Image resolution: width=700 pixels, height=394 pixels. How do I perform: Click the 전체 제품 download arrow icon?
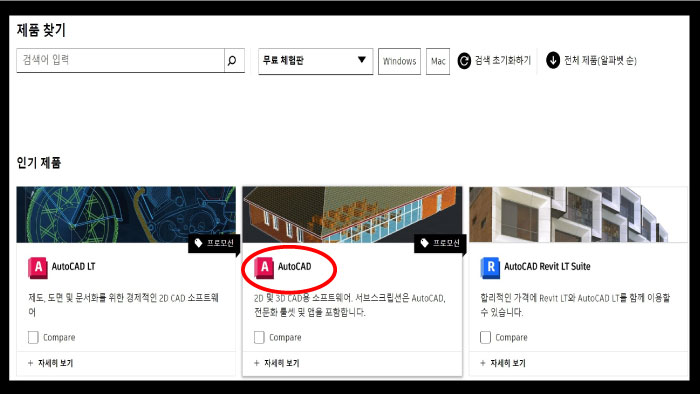553,60
